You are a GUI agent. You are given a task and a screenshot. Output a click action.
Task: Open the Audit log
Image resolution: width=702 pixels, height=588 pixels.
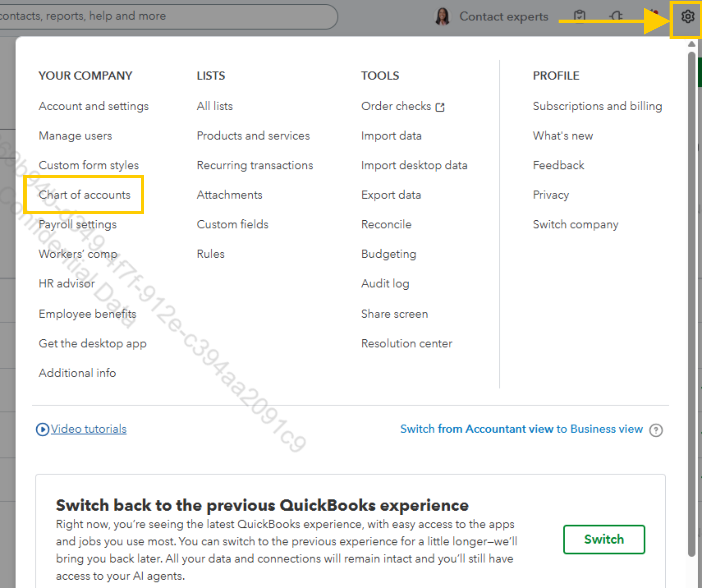[x=385, y=284]
